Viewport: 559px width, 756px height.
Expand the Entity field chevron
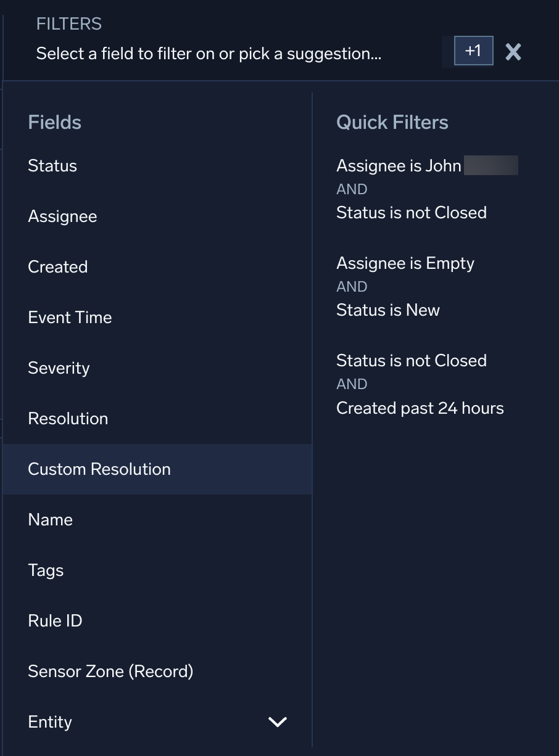(277, 721)
